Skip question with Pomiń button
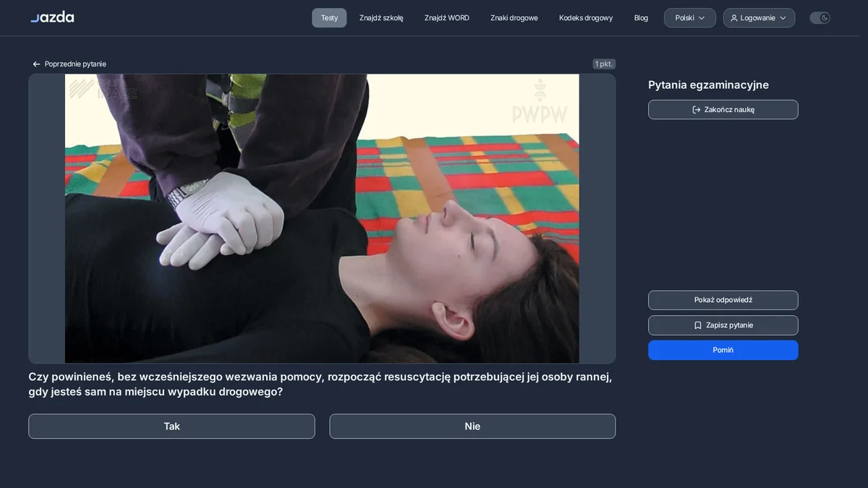 [723, 350]
